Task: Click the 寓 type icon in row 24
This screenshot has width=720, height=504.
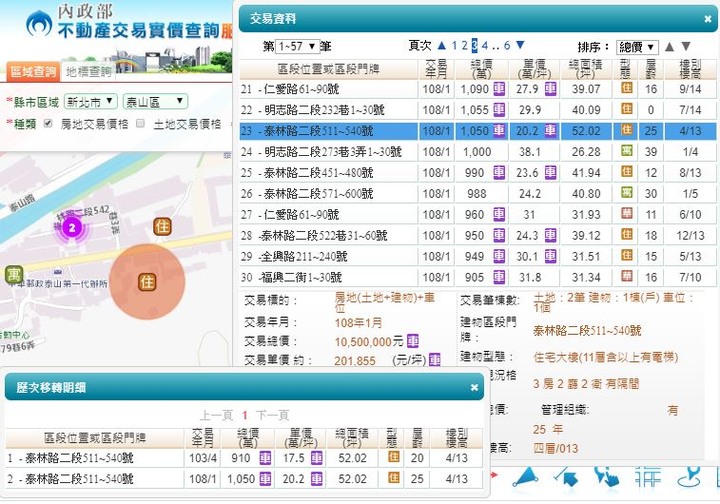Action: coord(626,151)
